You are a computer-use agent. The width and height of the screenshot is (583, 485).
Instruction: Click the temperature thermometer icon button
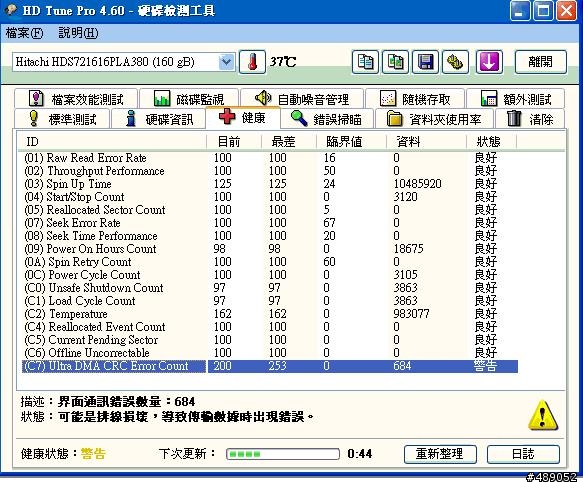click(252, 62)
